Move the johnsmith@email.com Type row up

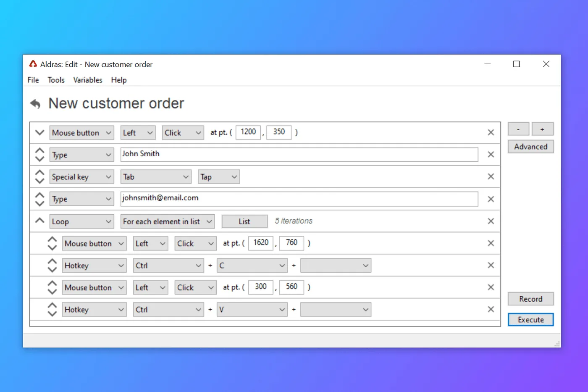[39, 195]
